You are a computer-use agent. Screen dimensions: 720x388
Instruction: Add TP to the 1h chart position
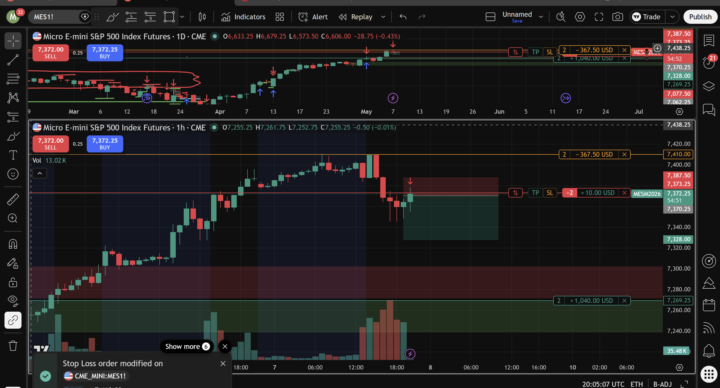(x=535, y=193)
